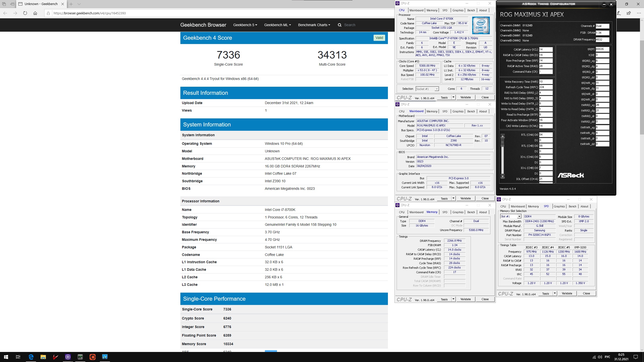Click Tools button in the Memory CPU-Z window
This screenshot has width=644, height=362.
coord(444,299)
